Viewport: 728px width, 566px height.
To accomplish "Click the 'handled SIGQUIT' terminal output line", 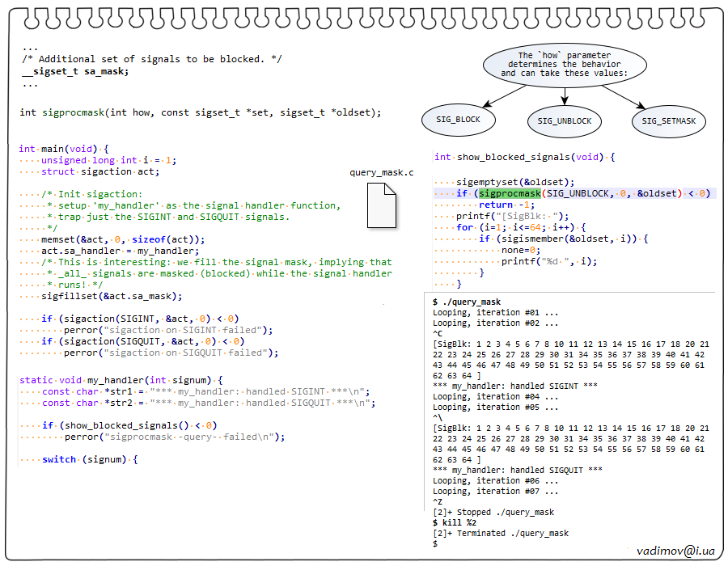I will [x=518, y=470].
